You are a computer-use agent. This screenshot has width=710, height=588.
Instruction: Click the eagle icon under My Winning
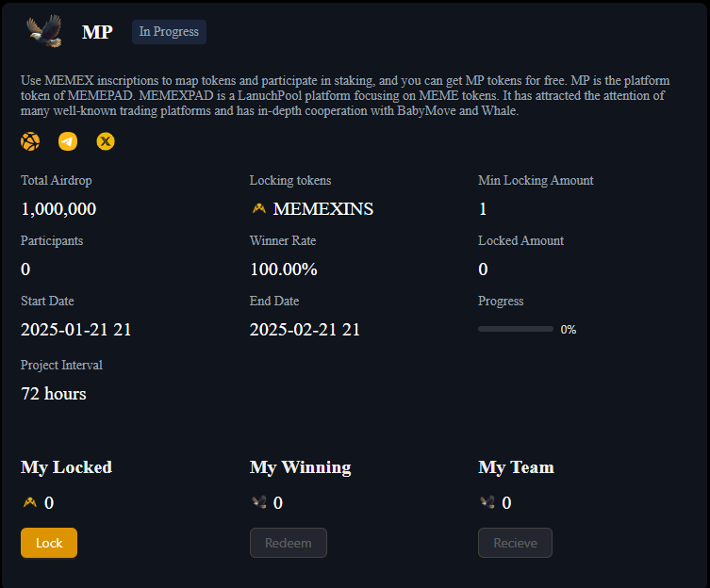259,502
